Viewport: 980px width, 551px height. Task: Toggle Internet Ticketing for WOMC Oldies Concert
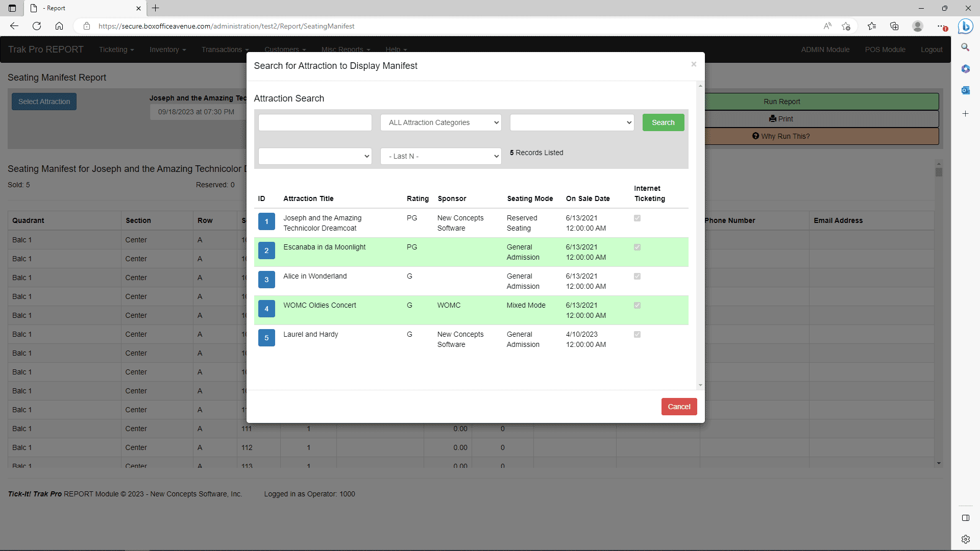[x=637, y=305]
